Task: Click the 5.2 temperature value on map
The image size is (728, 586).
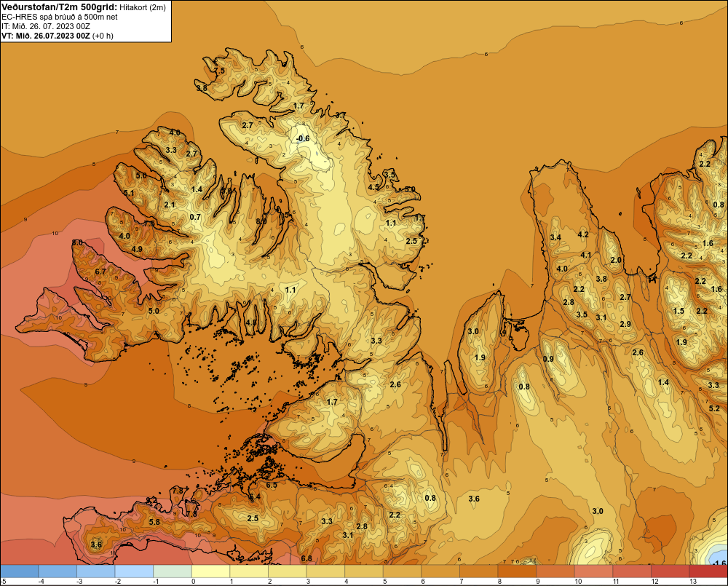Action: coord(714,408)
